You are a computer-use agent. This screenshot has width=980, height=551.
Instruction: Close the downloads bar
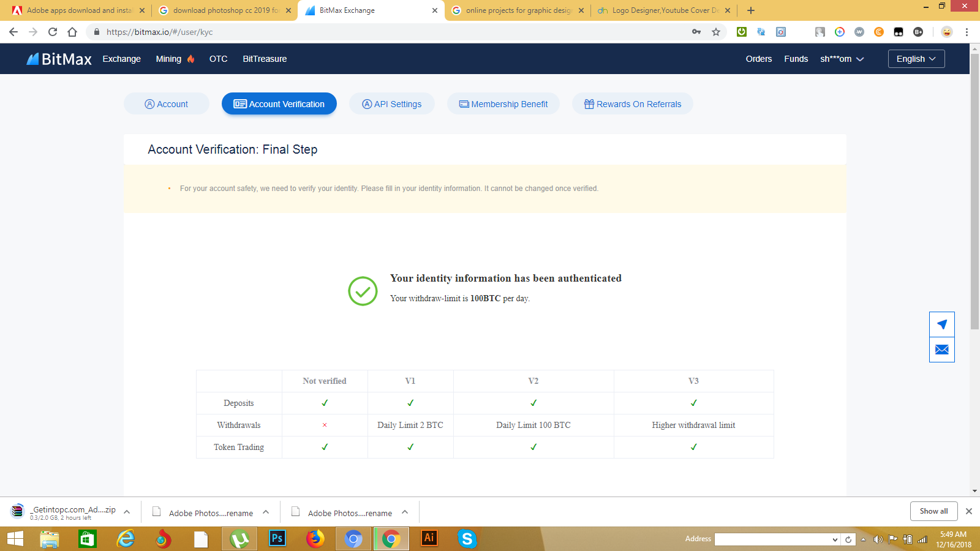(969, 511)
